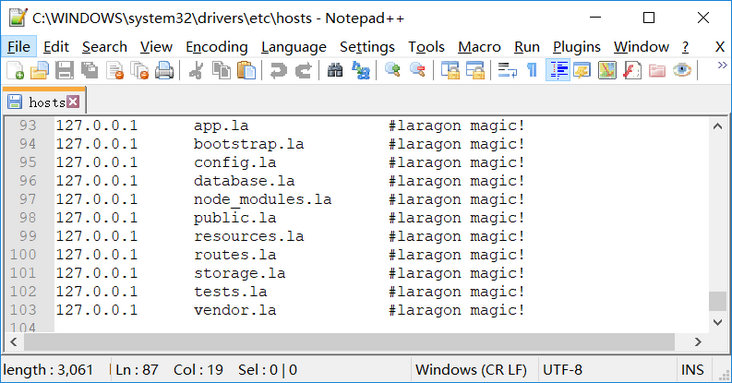Image resolution: width=732 pixels, height=383 pixels.
Task: Click the vertical scrollbar down arrow
Action: [x=718, y=322]
